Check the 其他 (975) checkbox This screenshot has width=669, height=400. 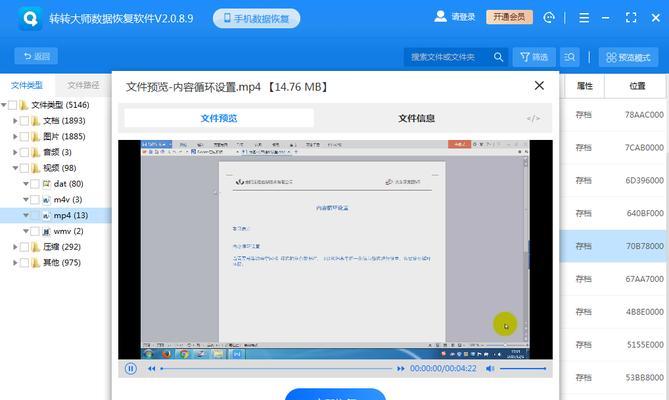(x=25, y=263)
